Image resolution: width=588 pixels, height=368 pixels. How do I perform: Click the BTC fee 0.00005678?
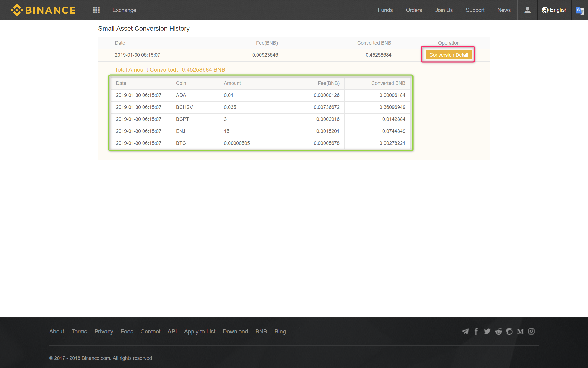(x=327, y=143)
